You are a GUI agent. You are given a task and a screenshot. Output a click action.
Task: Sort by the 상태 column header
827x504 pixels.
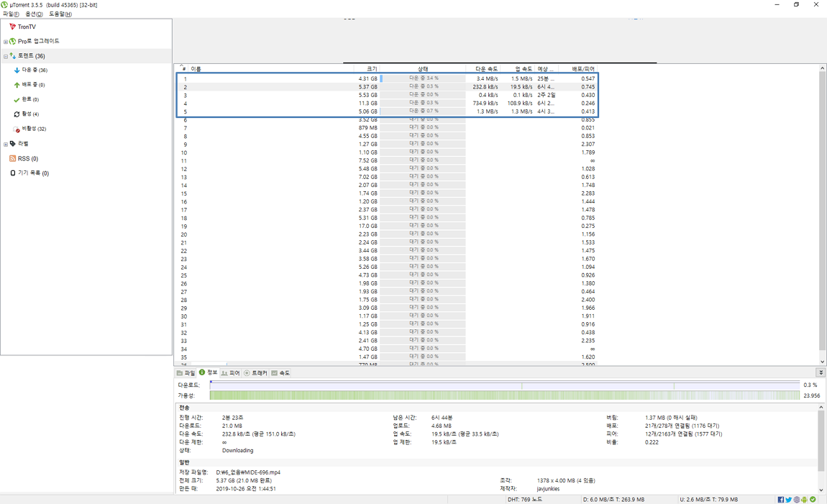423,68
